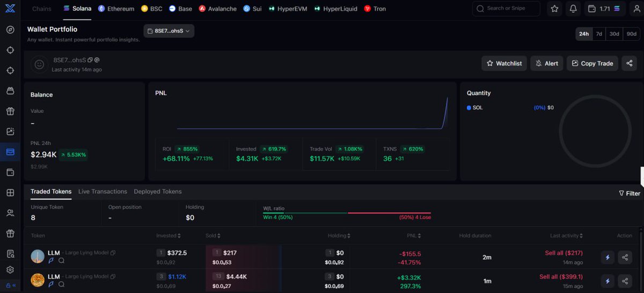Click the LLM token image in $372.5 row
The image size is (644, 293).
pyautogui.click(x=38, y=257)
